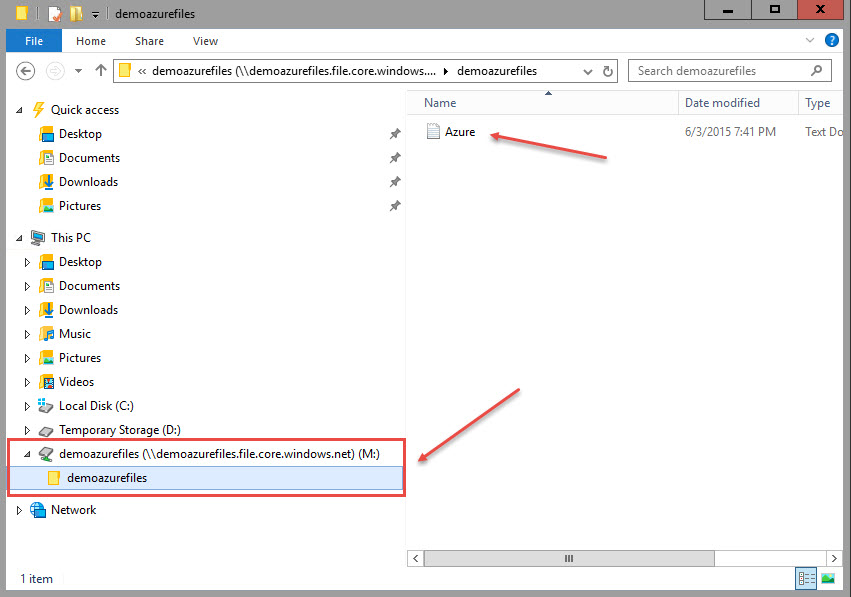Click the breadcrumb separator arrow
This screenshot has height=597, width=851.
446,71
